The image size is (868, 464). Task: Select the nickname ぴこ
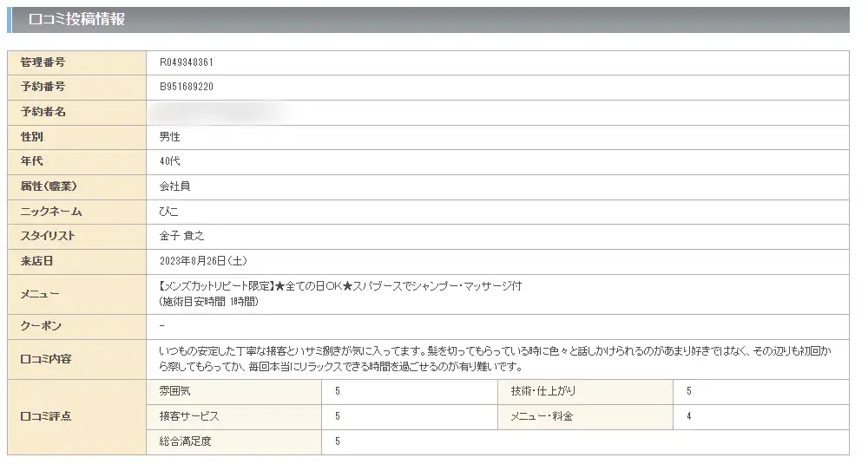pyautogui.click(x=169, y=212)
